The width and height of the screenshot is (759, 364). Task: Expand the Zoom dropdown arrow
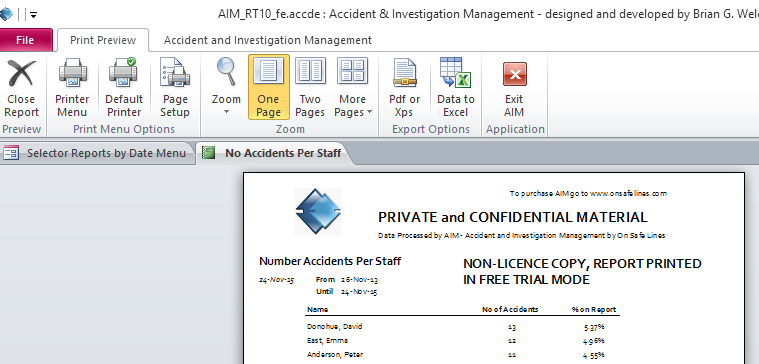pos(226,112)
